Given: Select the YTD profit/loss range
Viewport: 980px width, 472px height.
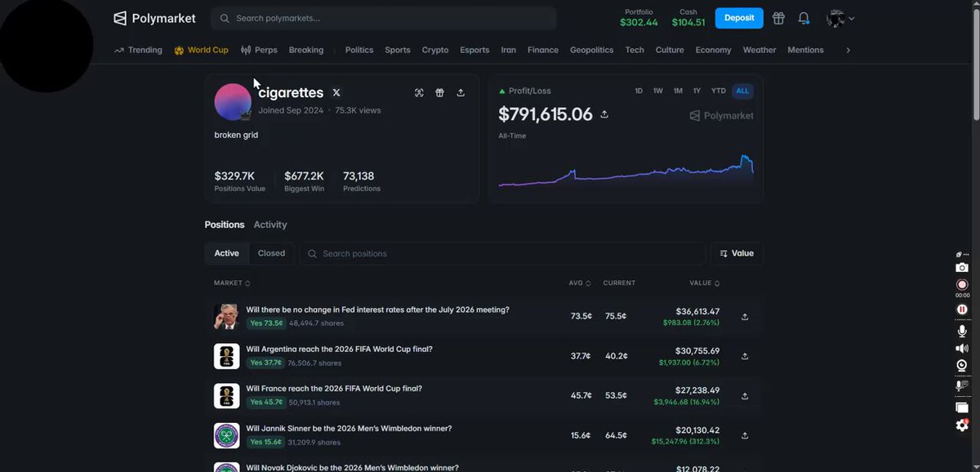Looking at the screenshot, I should coord(719,91).
